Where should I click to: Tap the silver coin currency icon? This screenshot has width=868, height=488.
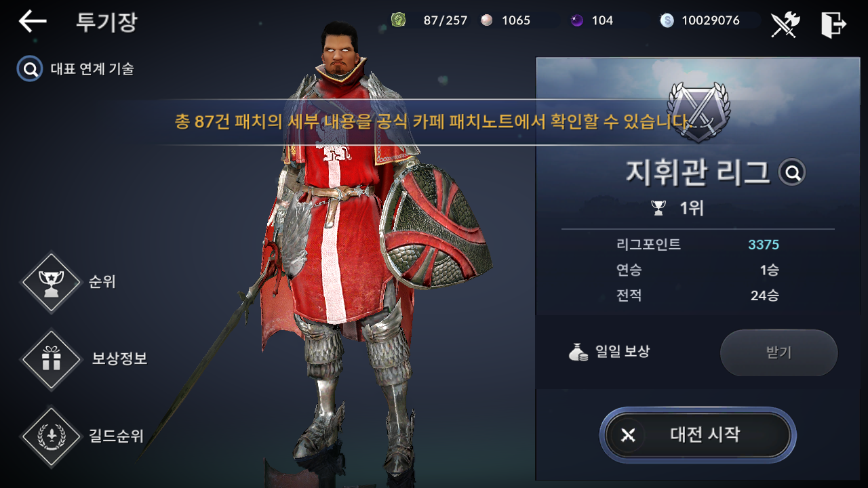pos(667,20)
